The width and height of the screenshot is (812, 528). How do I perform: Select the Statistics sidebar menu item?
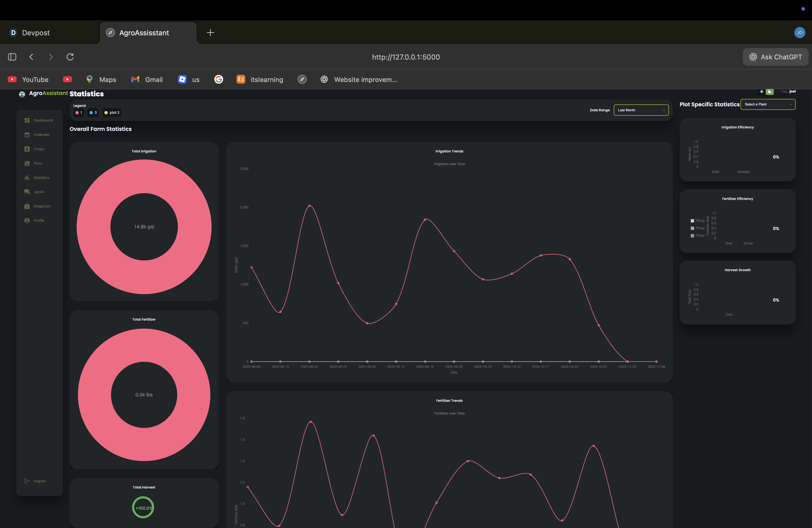pos(41,178)
